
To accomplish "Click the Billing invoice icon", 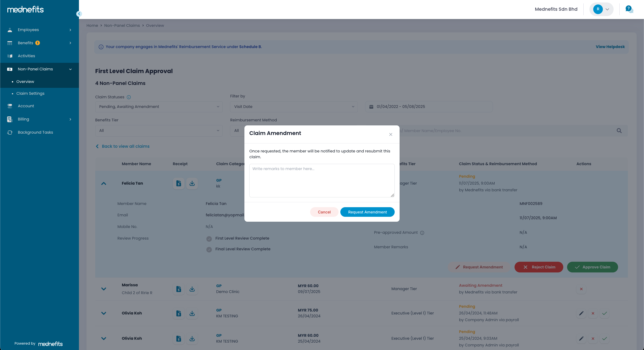I will point(10,119).
